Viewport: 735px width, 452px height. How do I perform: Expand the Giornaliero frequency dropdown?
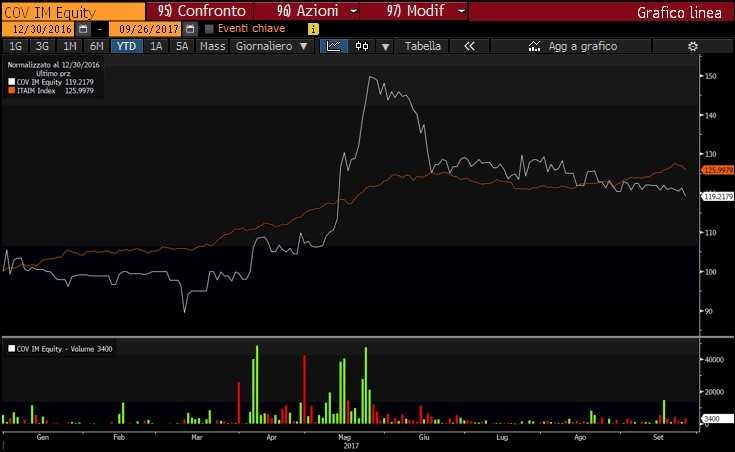(271, 46)
